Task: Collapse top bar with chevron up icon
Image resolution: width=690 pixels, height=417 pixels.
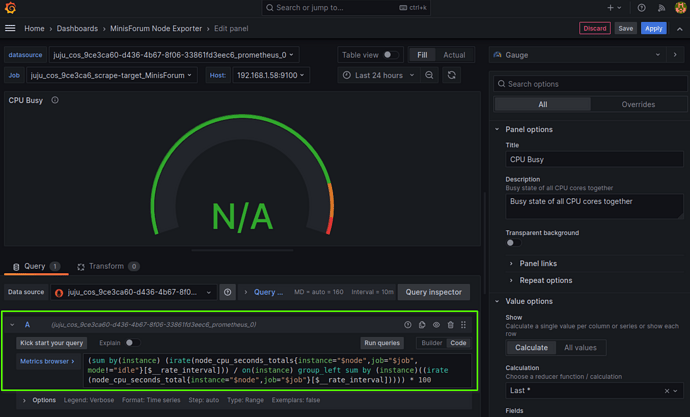Action: (x=680, y=29)
